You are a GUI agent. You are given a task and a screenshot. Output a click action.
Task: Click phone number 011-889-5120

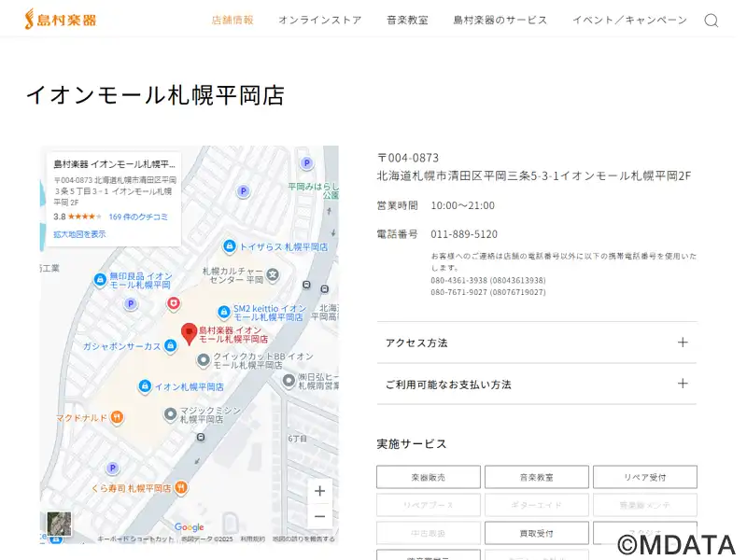464,234
